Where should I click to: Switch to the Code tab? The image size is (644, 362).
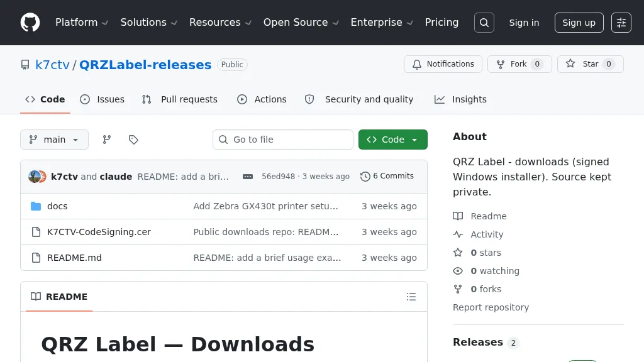pyautogui.click(x=45, y=99)
